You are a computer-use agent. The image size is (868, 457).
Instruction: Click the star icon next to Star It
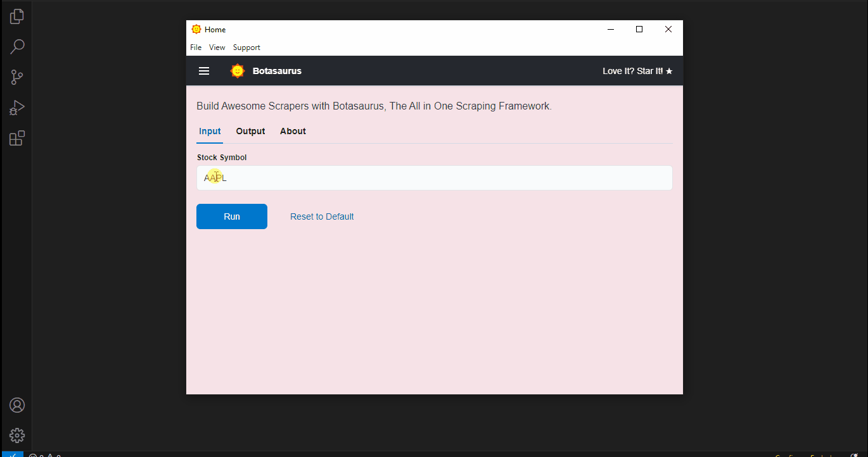670,71
